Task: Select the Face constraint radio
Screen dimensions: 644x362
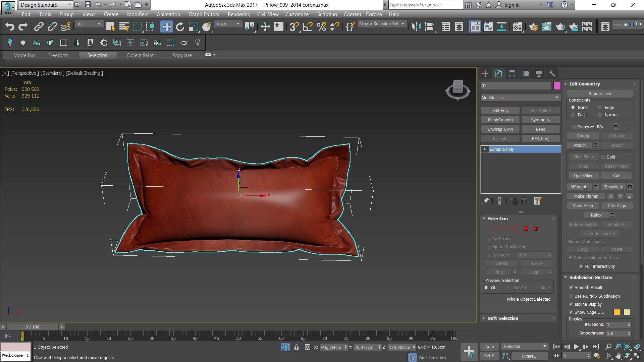Action: point(573,115)
